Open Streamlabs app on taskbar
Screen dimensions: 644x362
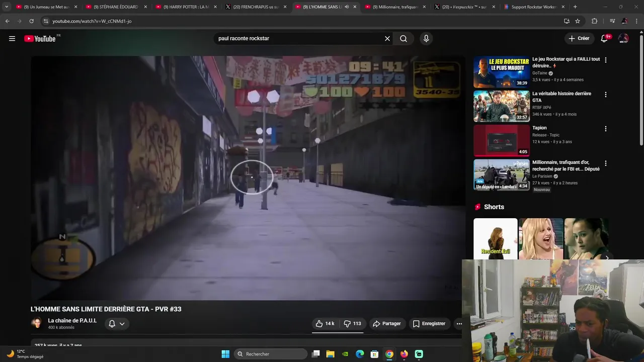[x=419, y=354]
